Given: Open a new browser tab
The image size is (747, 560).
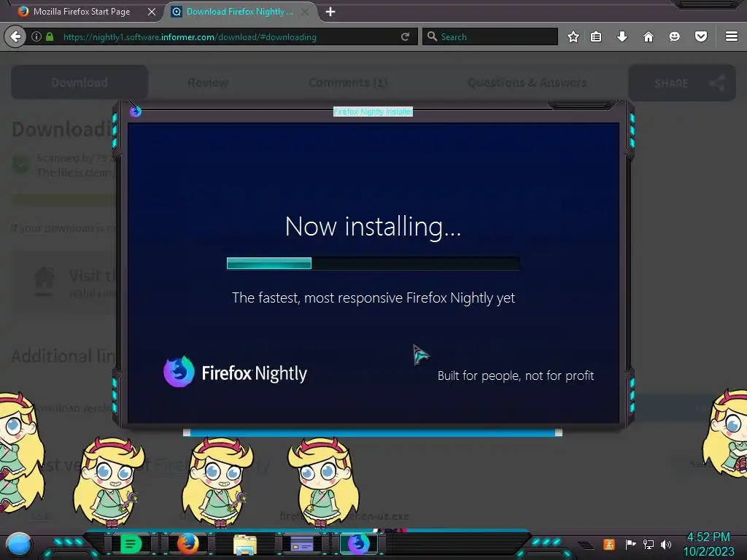Looking at the screenshot, I should tap(330, 12).
